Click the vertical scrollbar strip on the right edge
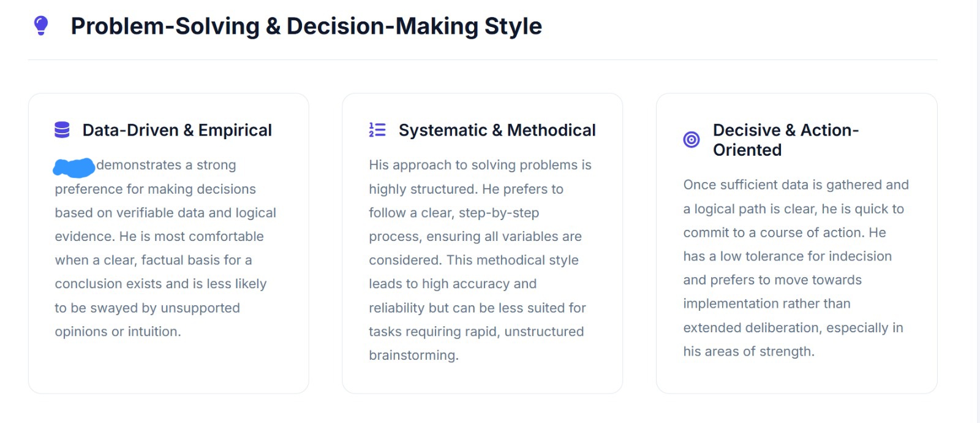 pos(978,211)
